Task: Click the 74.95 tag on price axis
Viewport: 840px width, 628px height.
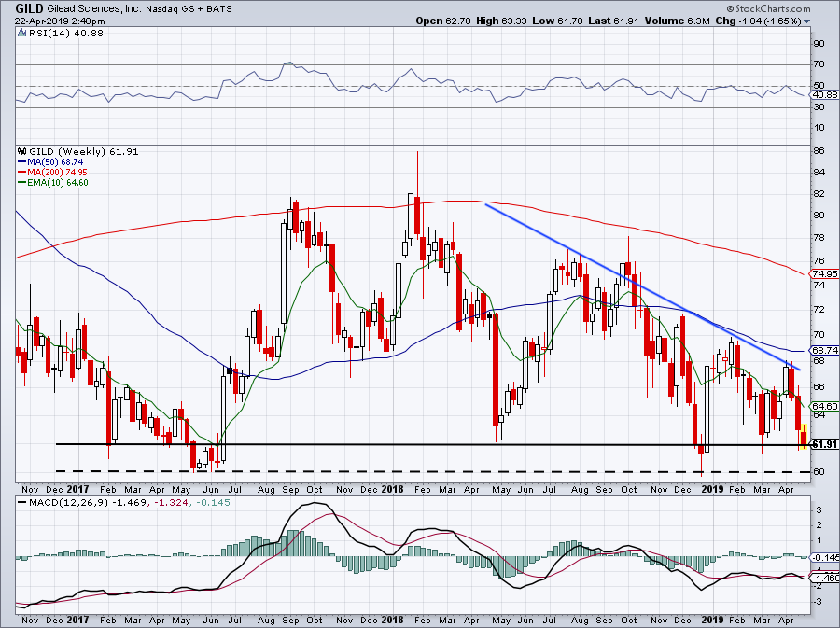Action: 824,274
